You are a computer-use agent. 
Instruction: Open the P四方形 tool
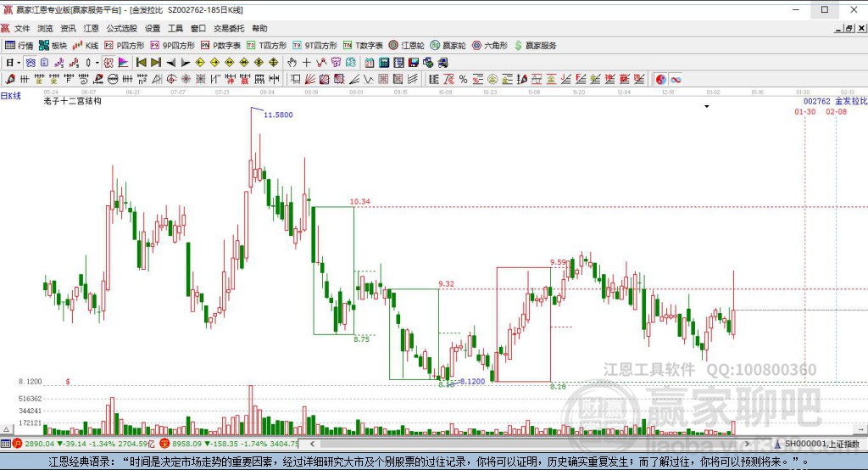124,46
